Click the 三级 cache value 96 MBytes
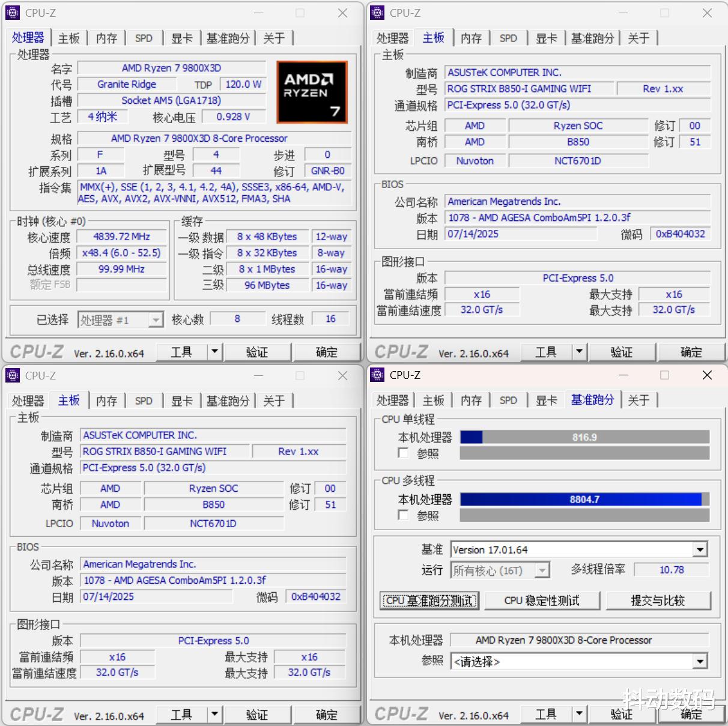The image size is (728, 726). point(267,285)
